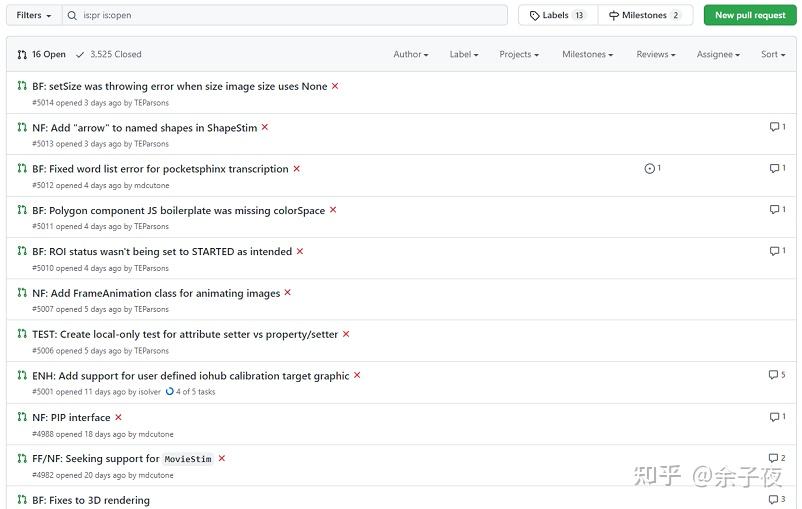Click the red X beside PIP interface
Screen dimensions: 802x509
118,417
